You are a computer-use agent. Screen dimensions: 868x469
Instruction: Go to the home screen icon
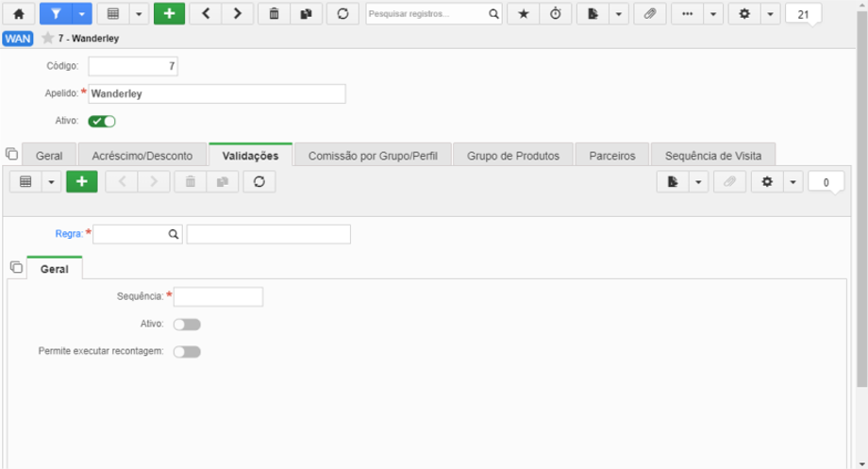[19, 14]
